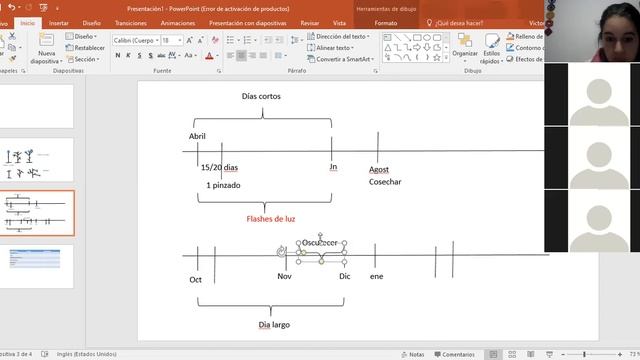The image size is (640, 360).
Task: Open Presentación con diapositivas tab
Action: pos(248,23)
